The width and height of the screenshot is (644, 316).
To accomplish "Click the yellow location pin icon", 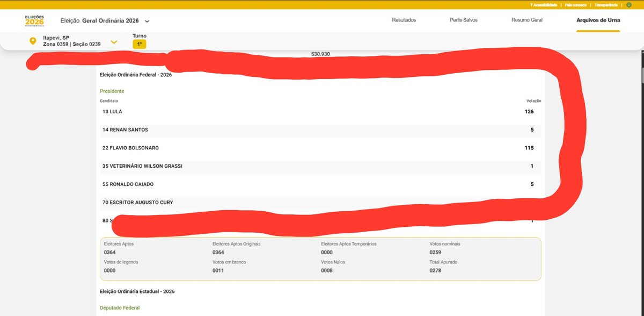I will 32,41.
